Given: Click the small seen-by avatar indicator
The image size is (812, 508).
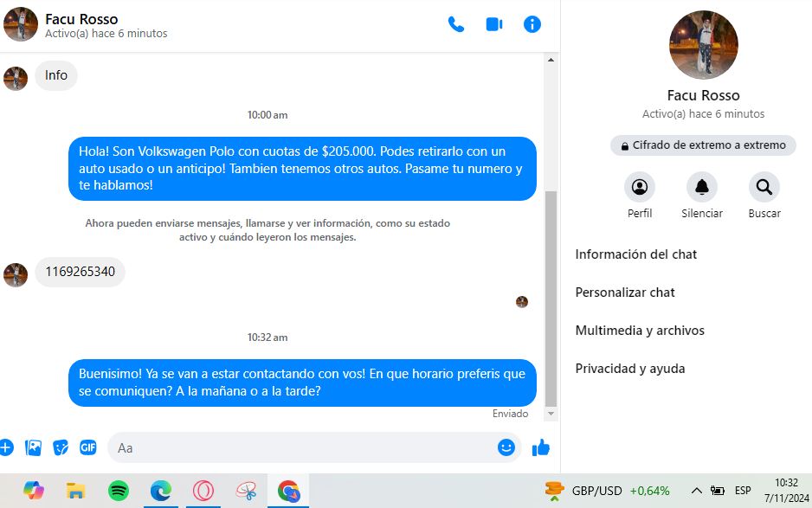Looking at the screenshot, I should [522, 302].
